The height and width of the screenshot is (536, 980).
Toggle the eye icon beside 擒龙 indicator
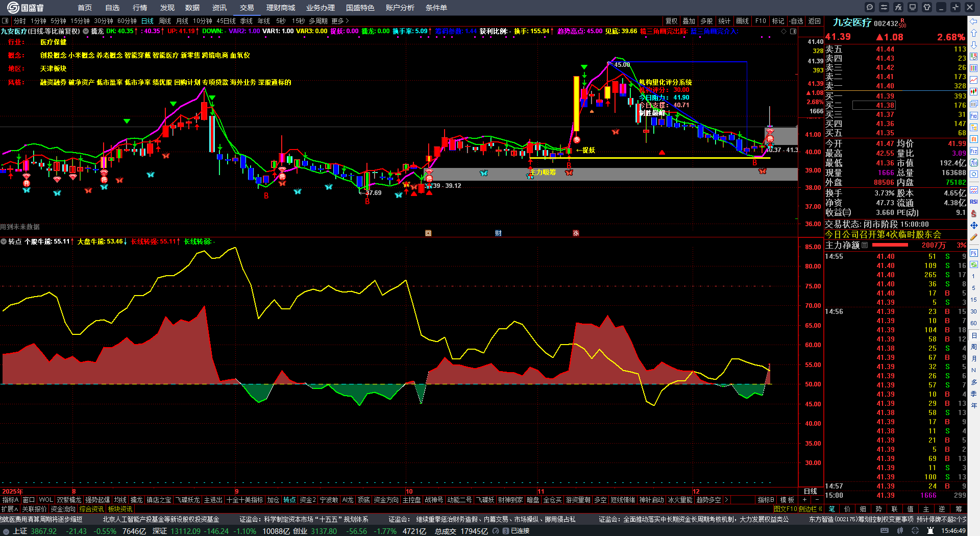(86, 31)
